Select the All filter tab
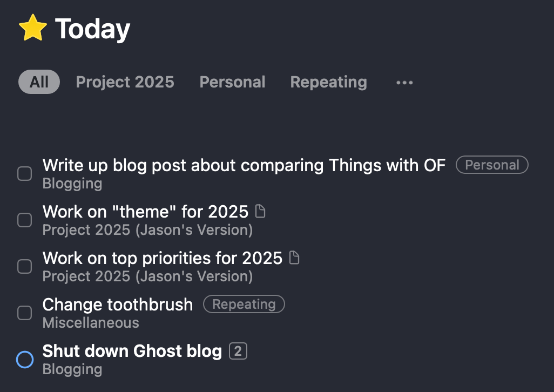Viewport: 554px width, 392px height. (39, 82)
